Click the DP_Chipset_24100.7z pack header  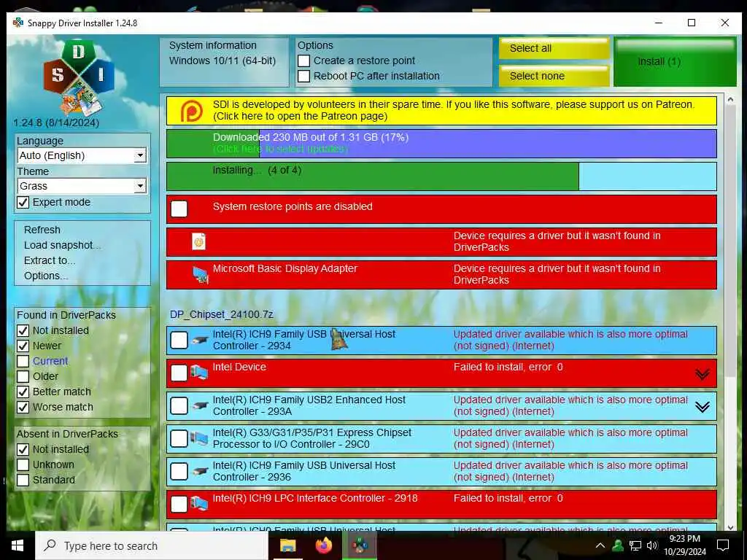(222, 314)
